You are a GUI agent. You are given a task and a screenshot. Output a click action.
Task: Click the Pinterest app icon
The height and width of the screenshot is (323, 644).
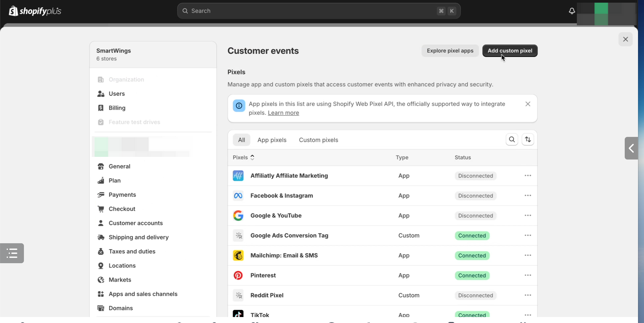pos(238,275)
